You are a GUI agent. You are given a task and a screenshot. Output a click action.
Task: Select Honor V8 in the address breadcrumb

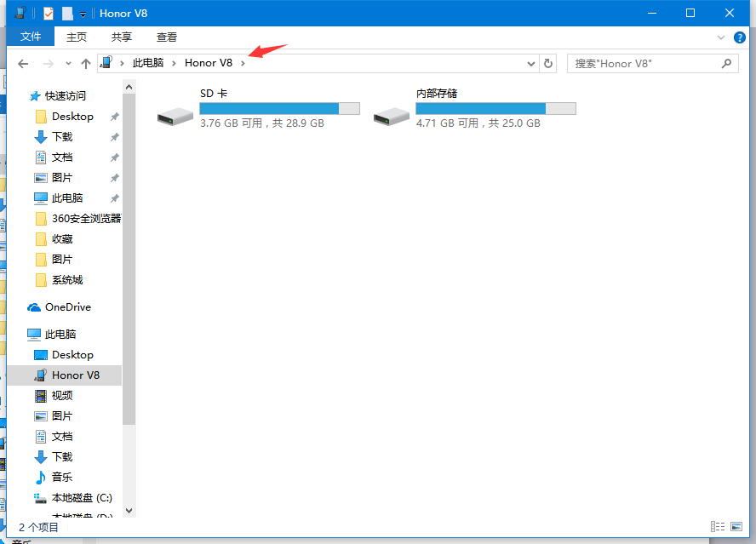(x=209, y=63)
